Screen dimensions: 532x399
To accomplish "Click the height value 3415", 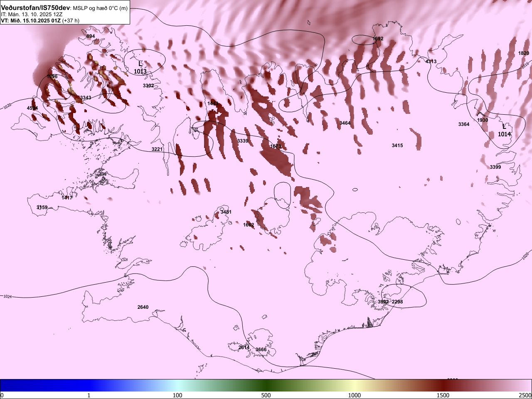I will [x=397, y=145].
